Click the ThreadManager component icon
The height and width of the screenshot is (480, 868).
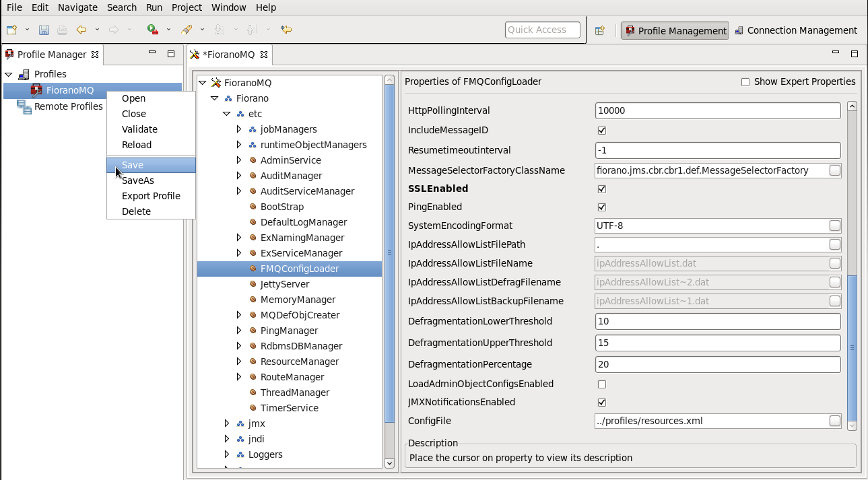[253, 392]
